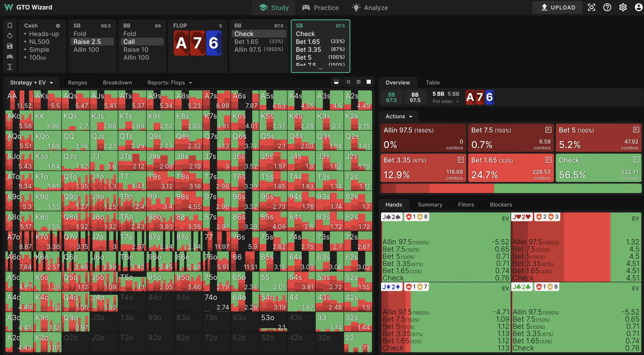The image size is (644, 355).
Task: Select the AKs cell in the hand matrix
Action: [47, 100]
